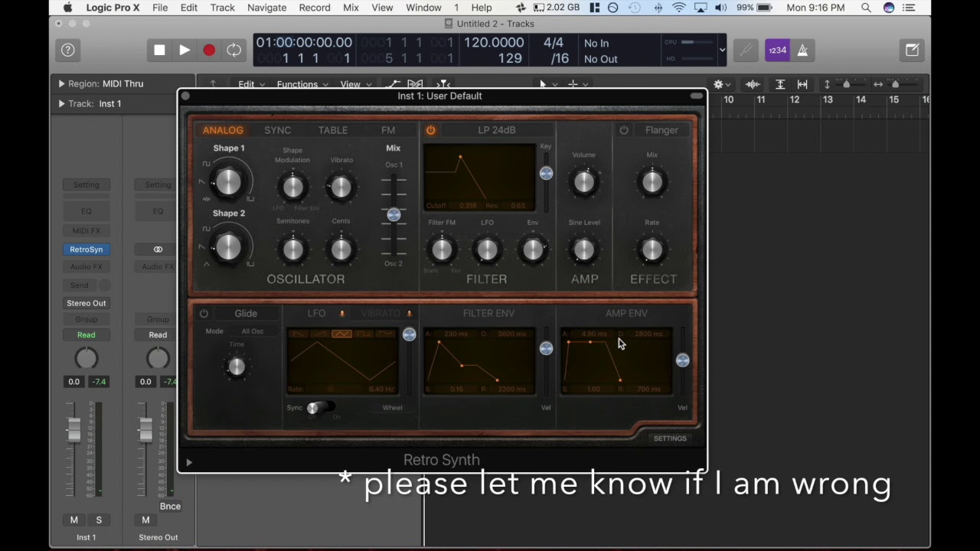
Task: Click the Amp Env Vel slider handle
Action: 682,360
